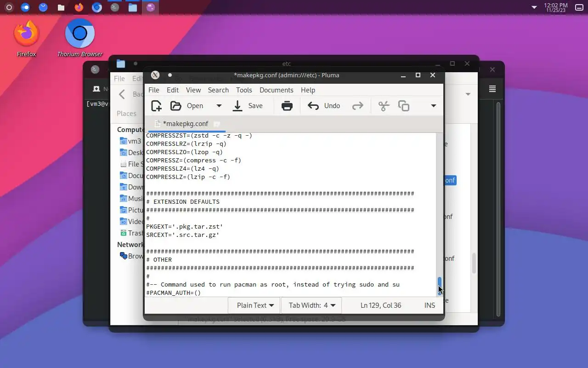
Task: Select Music folder in sidebar
Action: coord(131,199)
